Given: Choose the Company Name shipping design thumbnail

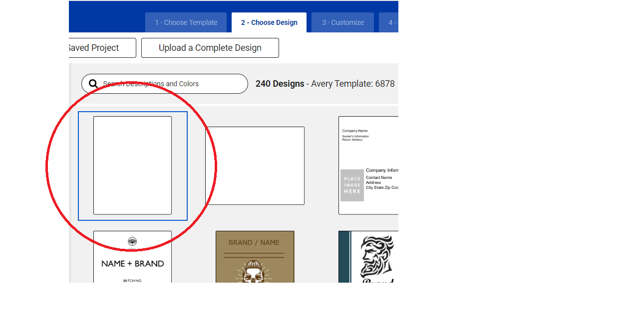Looking at the screenshot, I should (368, 165).
